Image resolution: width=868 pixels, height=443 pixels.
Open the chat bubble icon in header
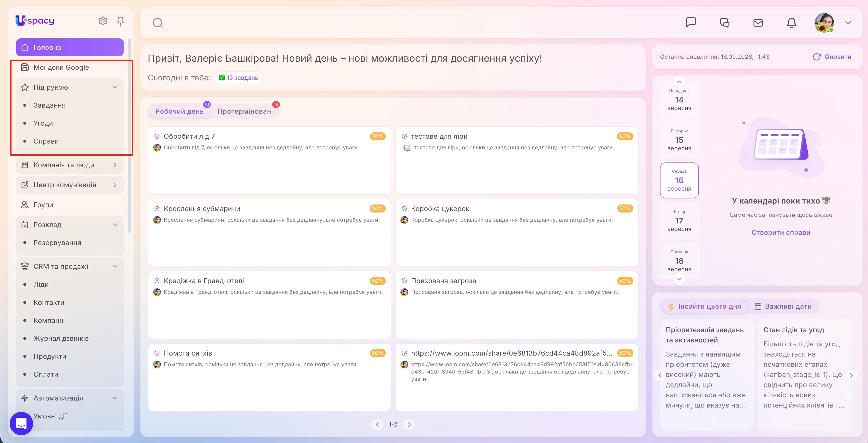point(691,22)
